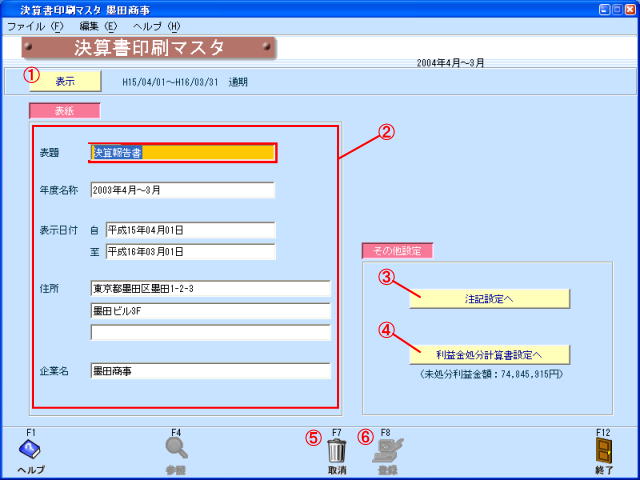Open the ヘルプ(H) menu
Screen dimensions: 640x480
point(160,26)
